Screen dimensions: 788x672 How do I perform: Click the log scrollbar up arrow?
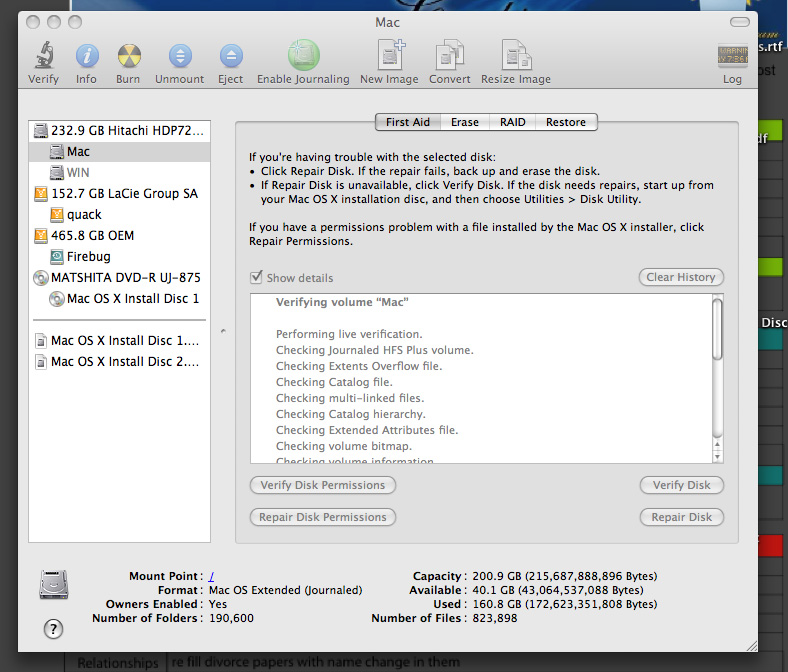point(718,445)
